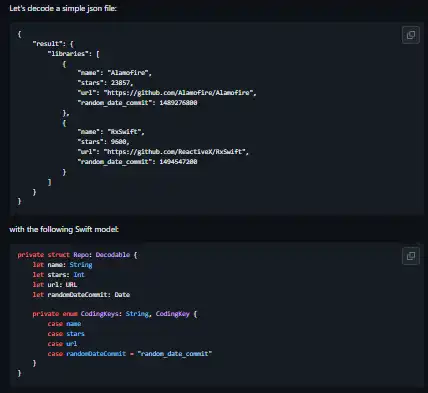Click the "let url: URL" line
This screenshot has width=428, height=393.
point(55,285)
